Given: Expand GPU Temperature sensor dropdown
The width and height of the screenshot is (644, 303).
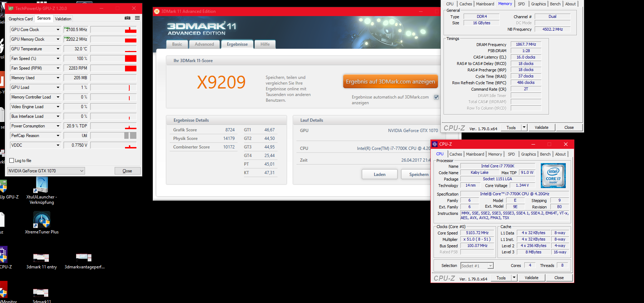Looking at the screenshot, I should click(x=58, y=49).
